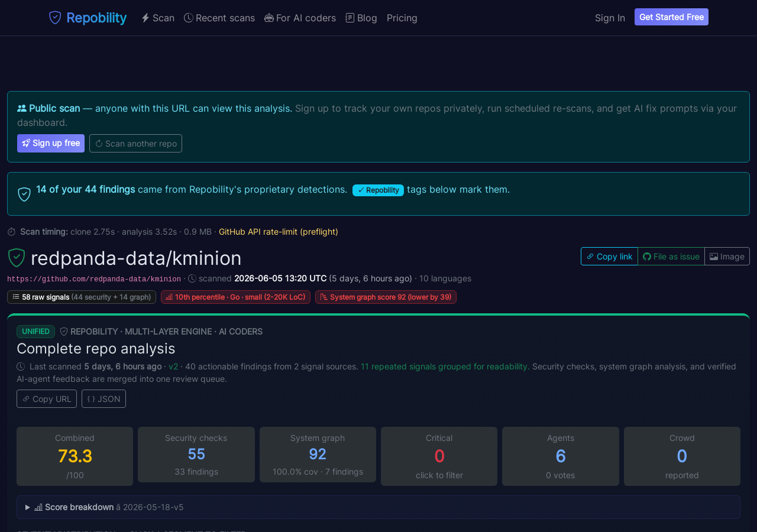Open the kminion GitHub repository URL
This screenshot has height=532, width=757.
click(x=94, y=279)
